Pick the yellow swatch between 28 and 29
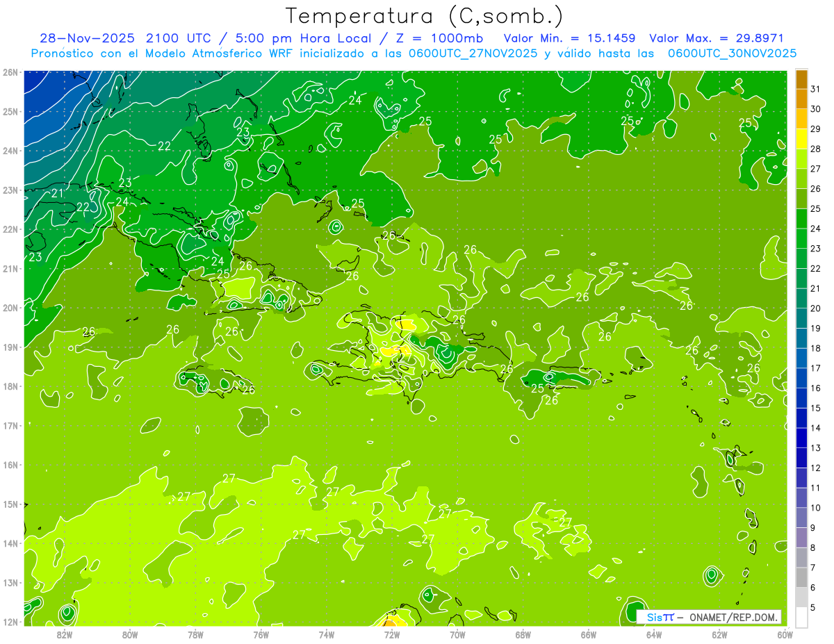 point(802,139)
